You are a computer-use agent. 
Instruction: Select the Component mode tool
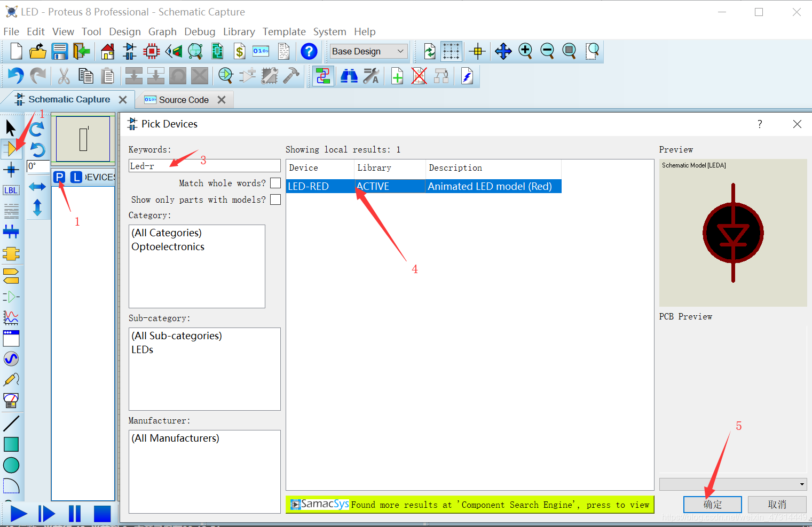(x=11, y=149)
